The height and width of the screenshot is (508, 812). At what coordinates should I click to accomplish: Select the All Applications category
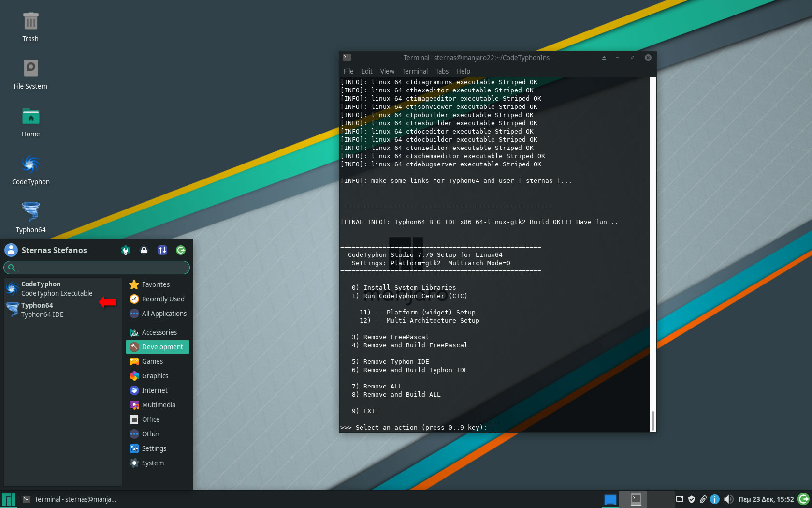click(157, 314)
